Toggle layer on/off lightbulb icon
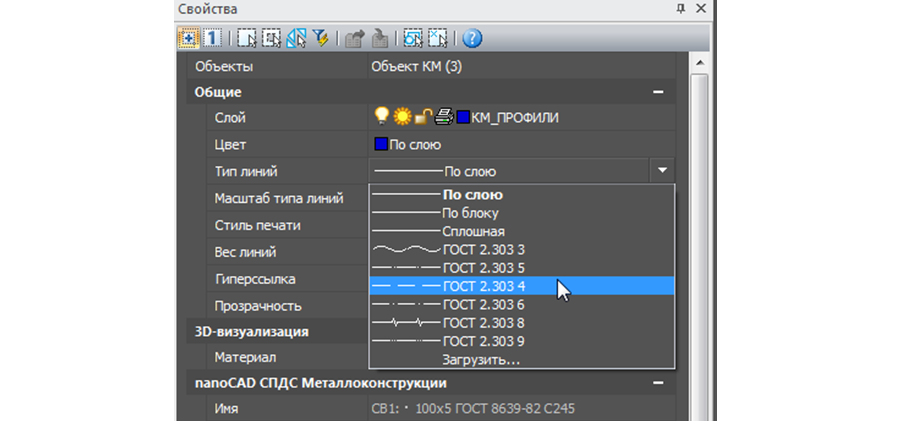The image size is (897, 421). point(382,117)
